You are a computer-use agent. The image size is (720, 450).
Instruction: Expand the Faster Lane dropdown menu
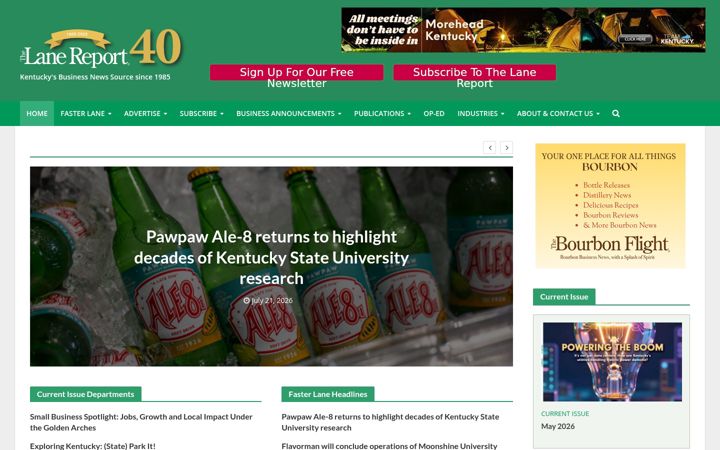pyautogui.click(x=86, y=113)
